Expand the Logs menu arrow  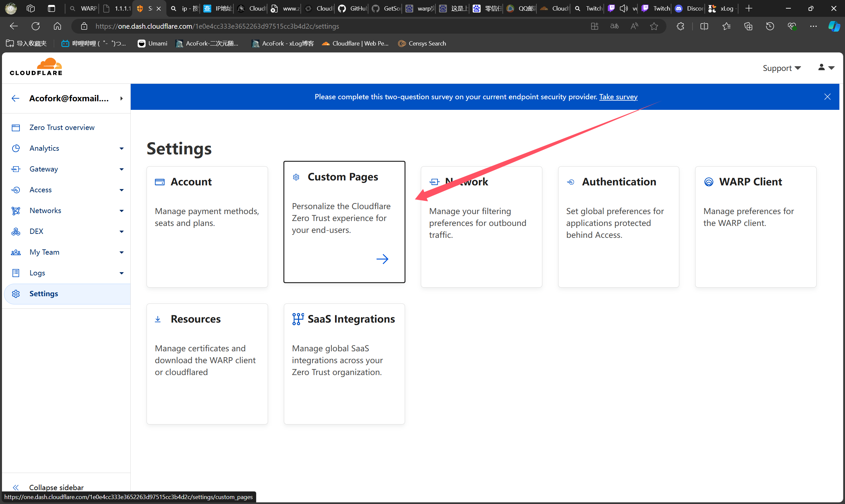[x=122, y=273]
